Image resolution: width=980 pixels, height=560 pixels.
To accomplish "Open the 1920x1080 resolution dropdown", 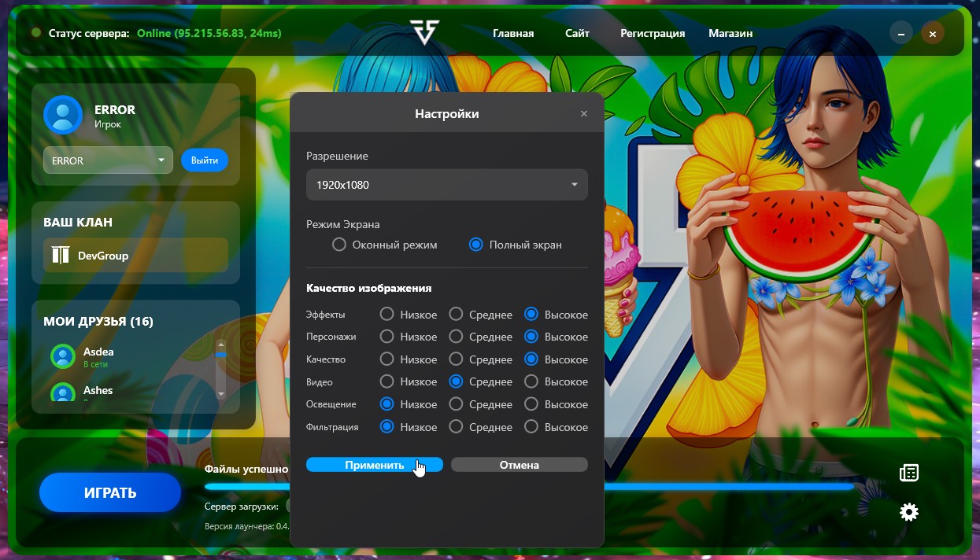I will tap(446, 185).
